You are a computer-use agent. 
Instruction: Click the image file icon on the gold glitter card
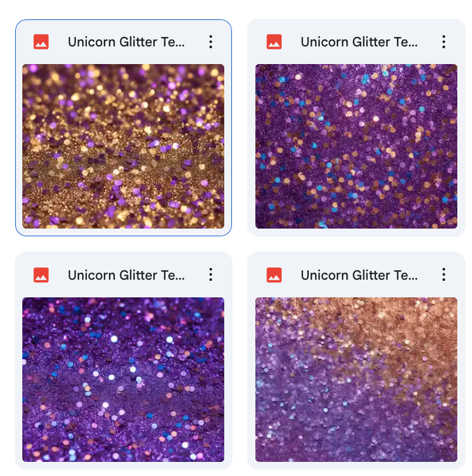tap(41, 42)
